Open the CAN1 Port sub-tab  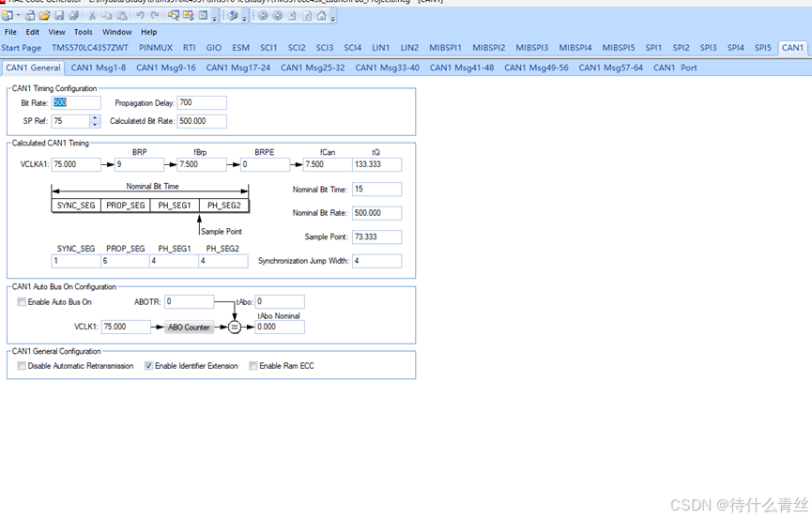coord(675,68)
